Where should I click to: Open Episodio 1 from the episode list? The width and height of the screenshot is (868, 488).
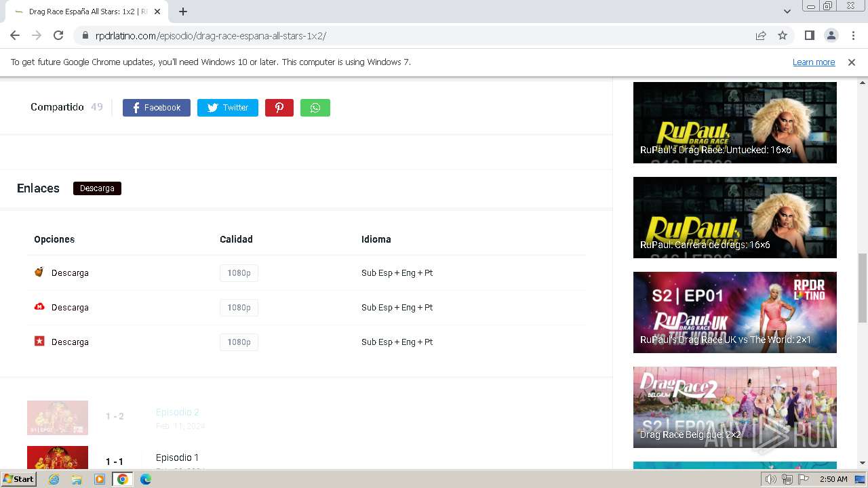(x=177, y=457)
